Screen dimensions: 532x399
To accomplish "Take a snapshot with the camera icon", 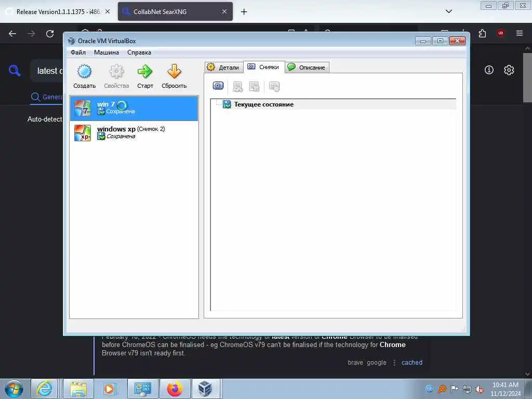I will coord(218,86).
